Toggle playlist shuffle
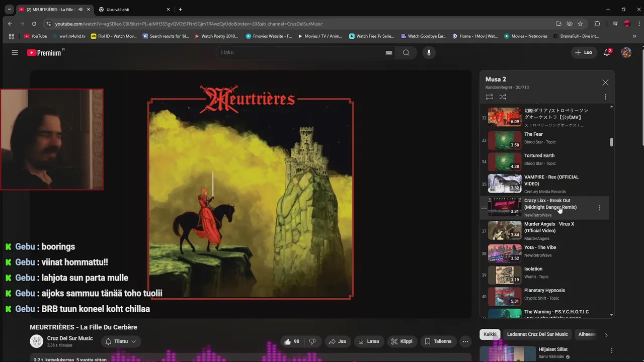Viewport: 644px width, 362px height. 503,97
